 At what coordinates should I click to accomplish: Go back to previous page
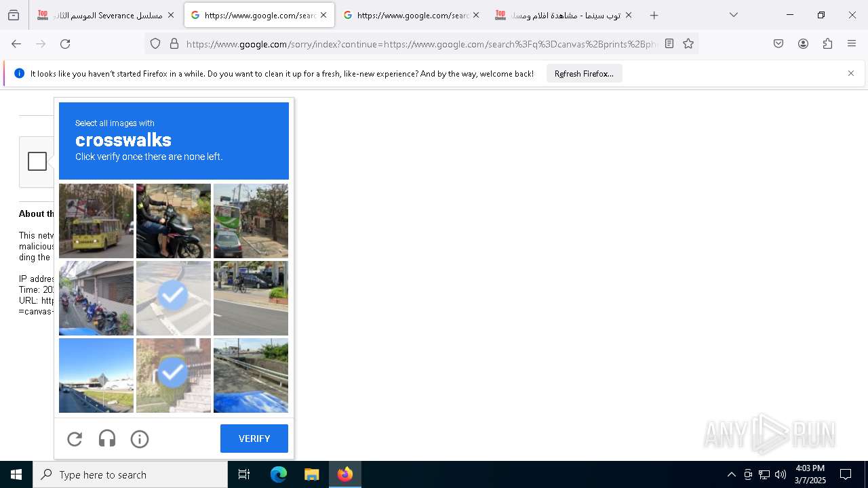[x=16, y=43]
